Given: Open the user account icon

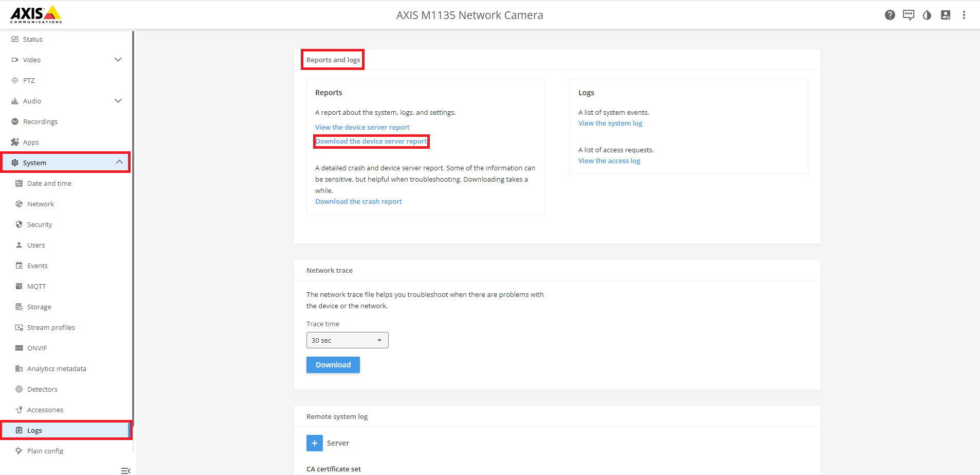Looking at the screenshot, I should (946, 15).
